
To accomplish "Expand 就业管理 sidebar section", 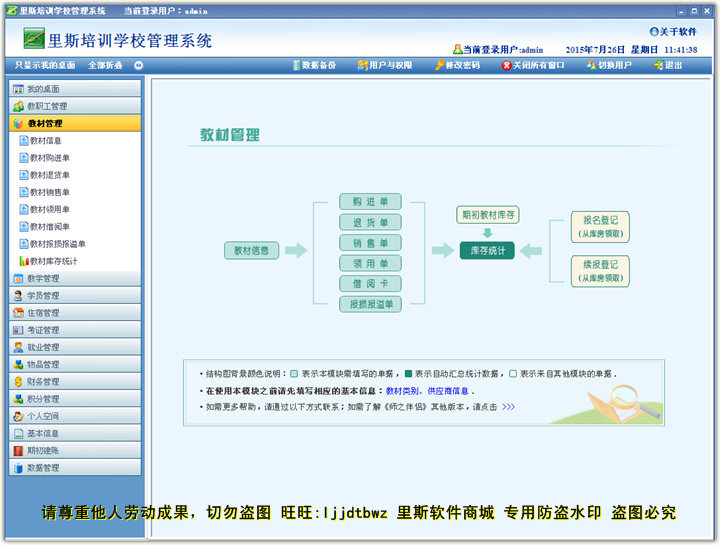I will (75, 347).
